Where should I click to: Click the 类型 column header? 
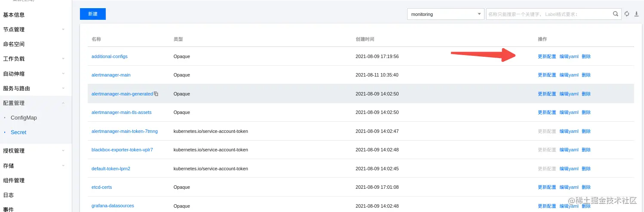178,39
